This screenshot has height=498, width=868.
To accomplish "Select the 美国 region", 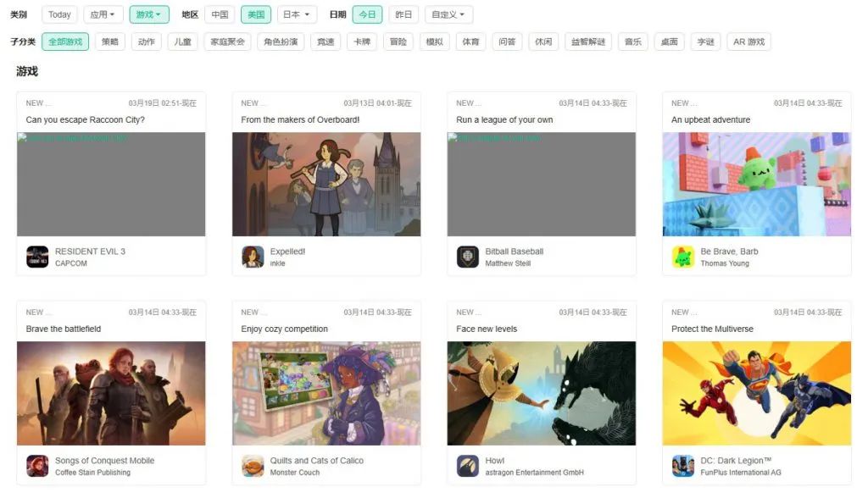I will [x=256, y=14].
